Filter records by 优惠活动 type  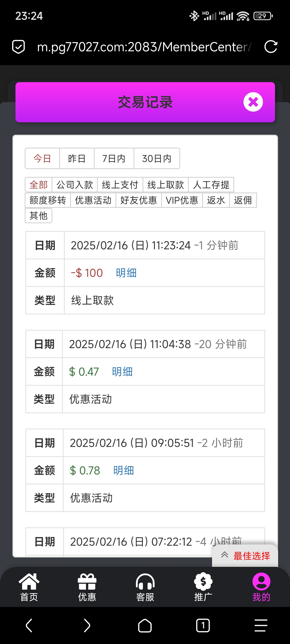[93, 200]
